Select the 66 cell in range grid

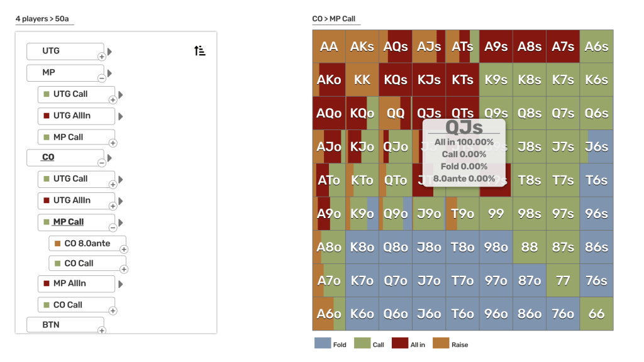pos(596,314)
